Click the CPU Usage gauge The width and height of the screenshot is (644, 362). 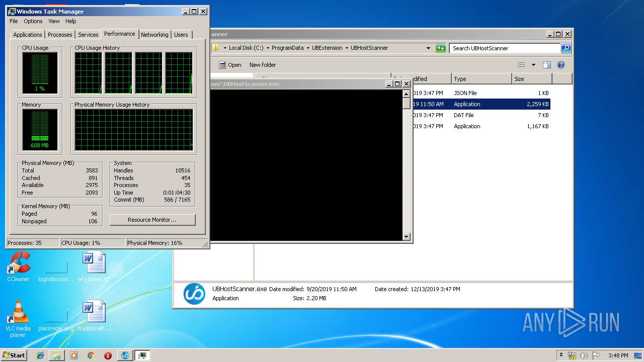point(40,73)
